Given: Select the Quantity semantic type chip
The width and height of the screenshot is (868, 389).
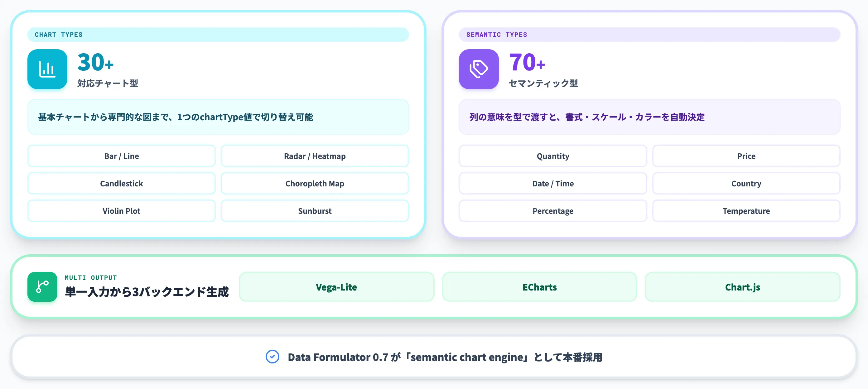Looking at the screenshot, I should pos(552,156).
